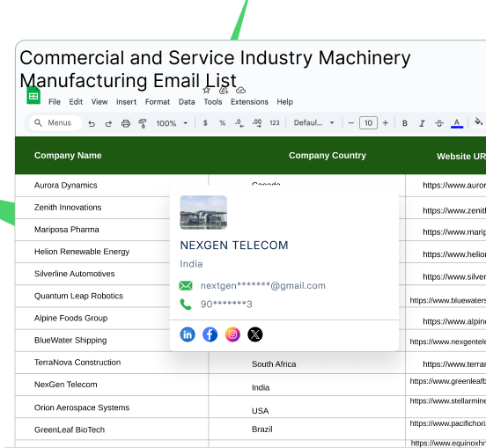
Task: Click the NexGen Telecom building thumbnail
Action: (203, 212)
